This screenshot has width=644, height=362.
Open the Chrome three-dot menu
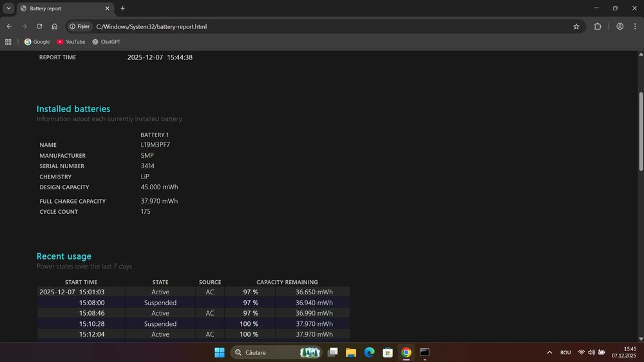point(635,26)
